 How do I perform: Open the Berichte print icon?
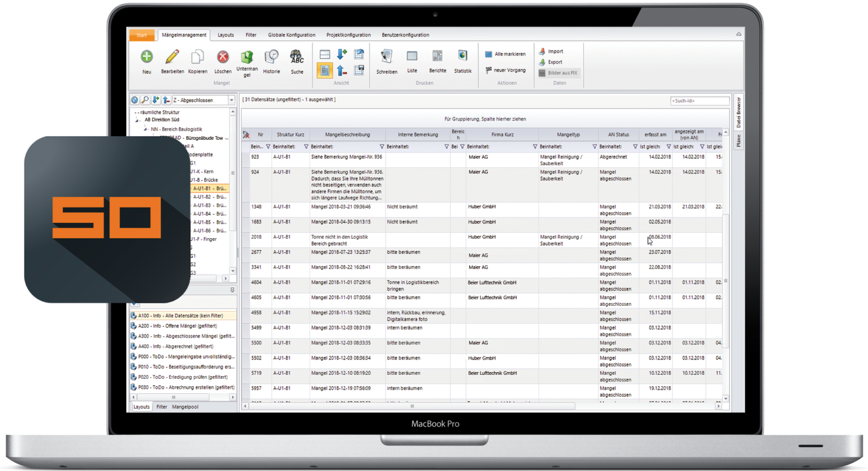click(x=437, y=56)
